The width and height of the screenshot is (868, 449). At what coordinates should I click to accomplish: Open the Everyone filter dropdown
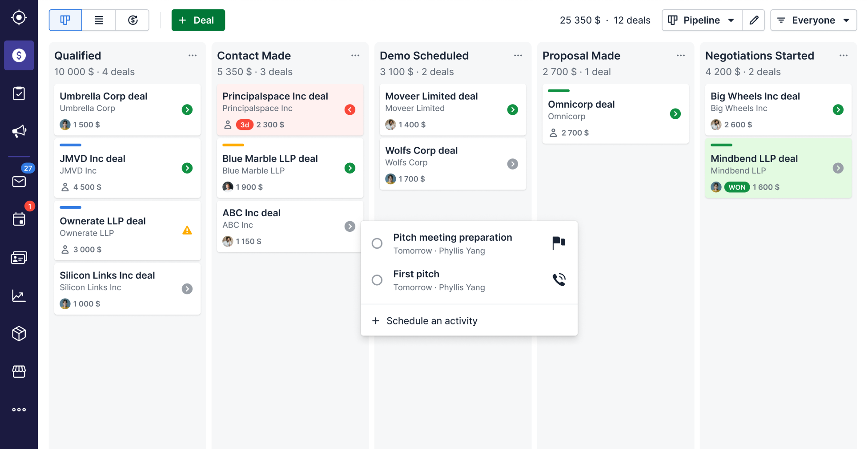813,20
